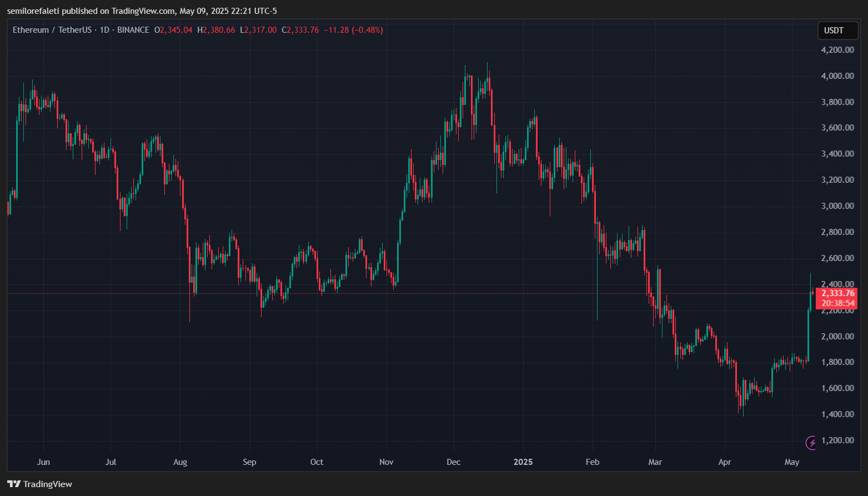Viewport: 868px width, 496px height.
Task: Click the BINANCE exchange label
Action: 133,30
